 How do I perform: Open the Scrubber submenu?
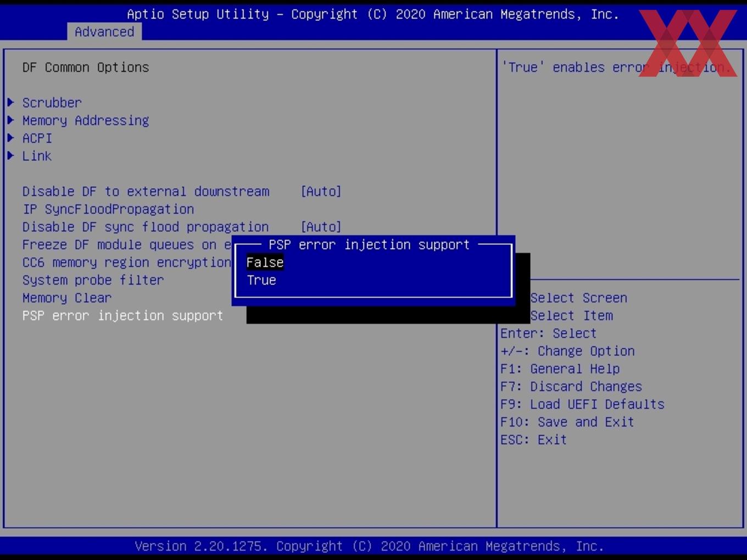52,103
